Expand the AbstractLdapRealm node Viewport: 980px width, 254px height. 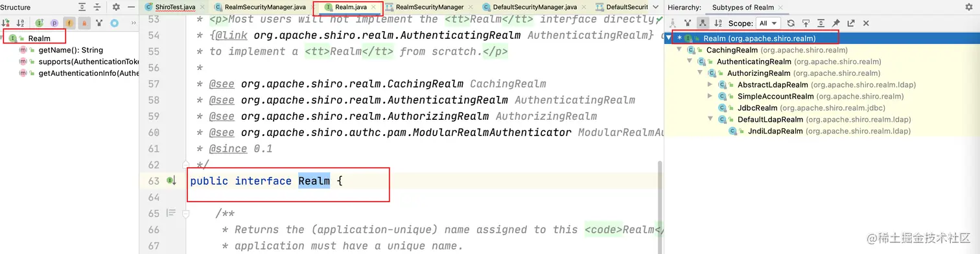[x=711, y=85]
